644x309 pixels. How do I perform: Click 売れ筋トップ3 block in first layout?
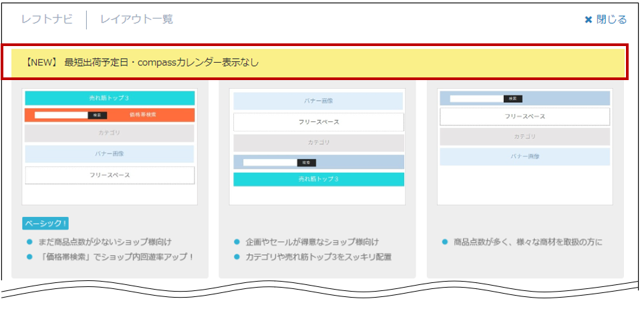(110, 98)
